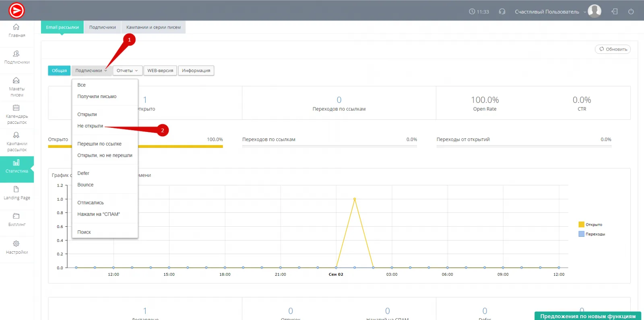The width and height of the screenshot is (644, 320).
Task: Select Не открыли from the menu
Action: click(90, 126)
